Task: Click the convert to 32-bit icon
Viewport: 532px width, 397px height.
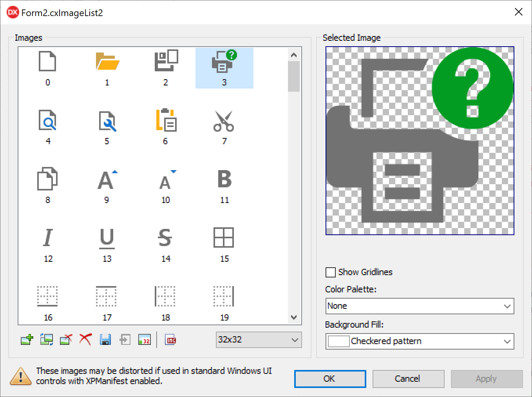Action: click(x=144, y=339)
